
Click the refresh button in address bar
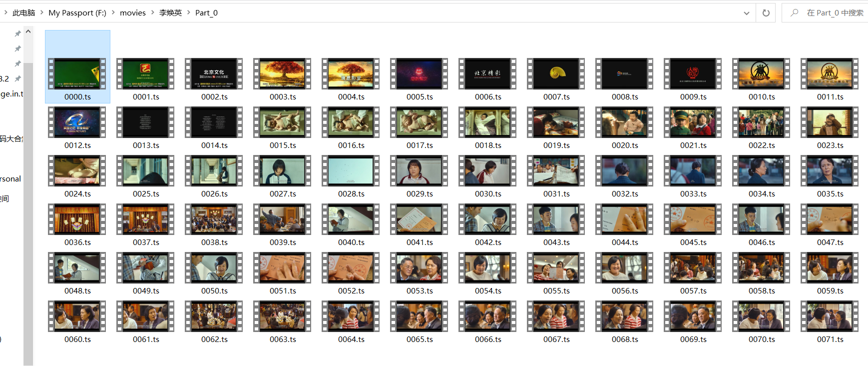pos(766,13)
